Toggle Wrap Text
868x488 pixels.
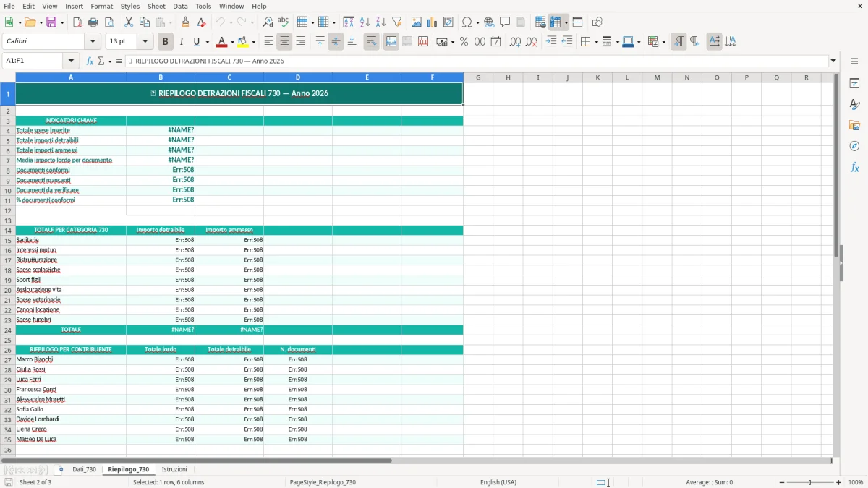(x=371, y=42)
